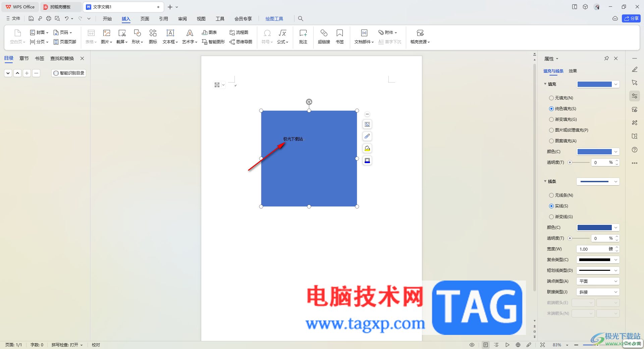644x349 pixels.
Task: Click the 分享 share button
Action: click(631, 18)
